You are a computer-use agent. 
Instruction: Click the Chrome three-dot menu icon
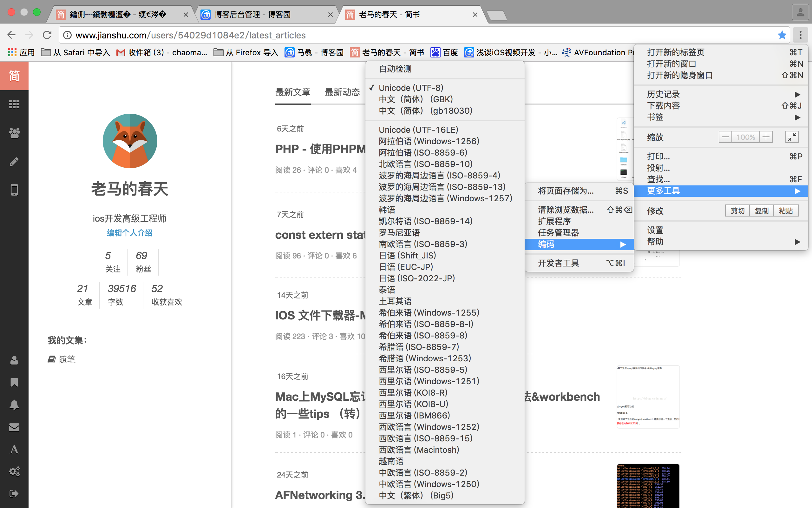(x=800, y=35)
